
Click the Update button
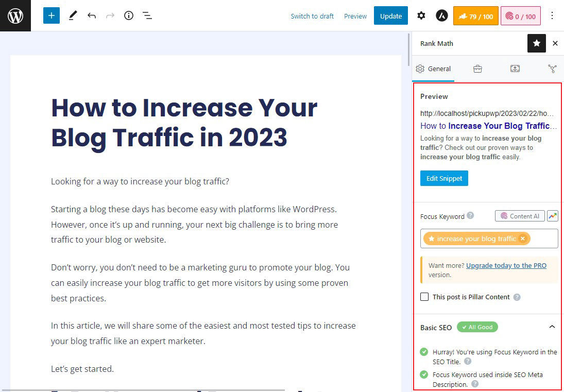click(390, 16)
